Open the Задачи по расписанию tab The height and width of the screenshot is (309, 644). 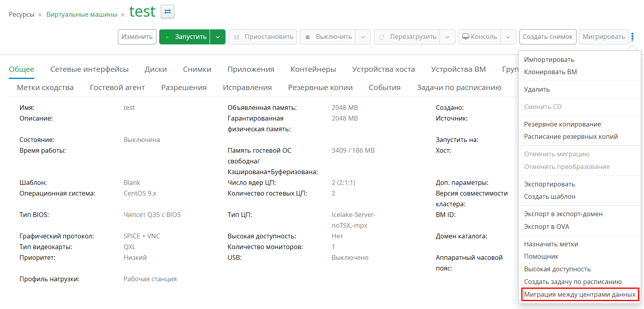click(459, 88)
